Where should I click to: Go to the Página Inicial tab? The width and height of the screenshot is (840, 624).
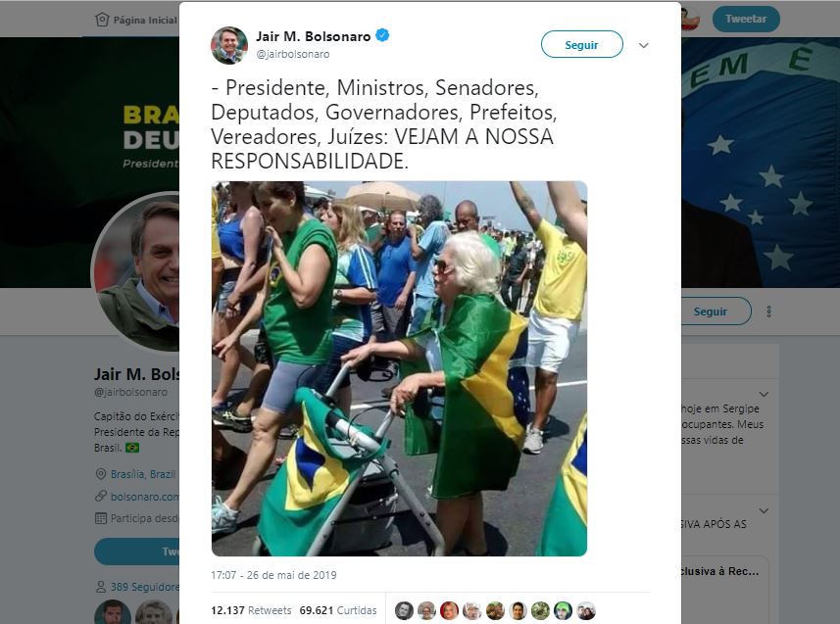click(x=136, y=20)
